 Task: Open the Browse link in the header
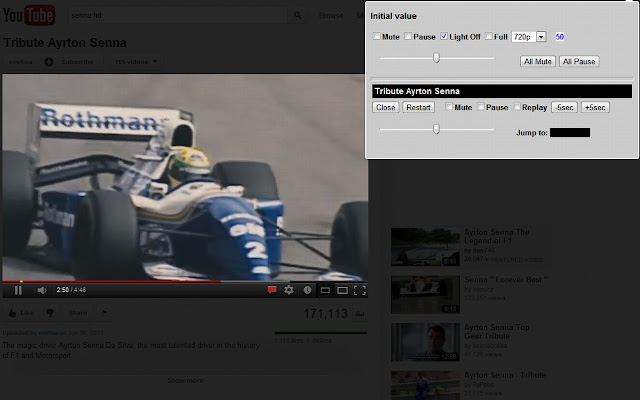331,16
